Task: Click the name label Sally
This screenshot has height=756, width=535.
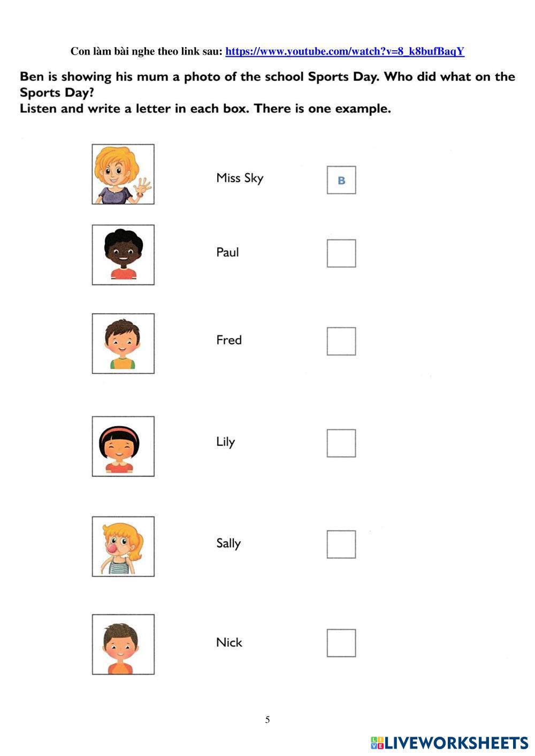Action: pos(228,543)
